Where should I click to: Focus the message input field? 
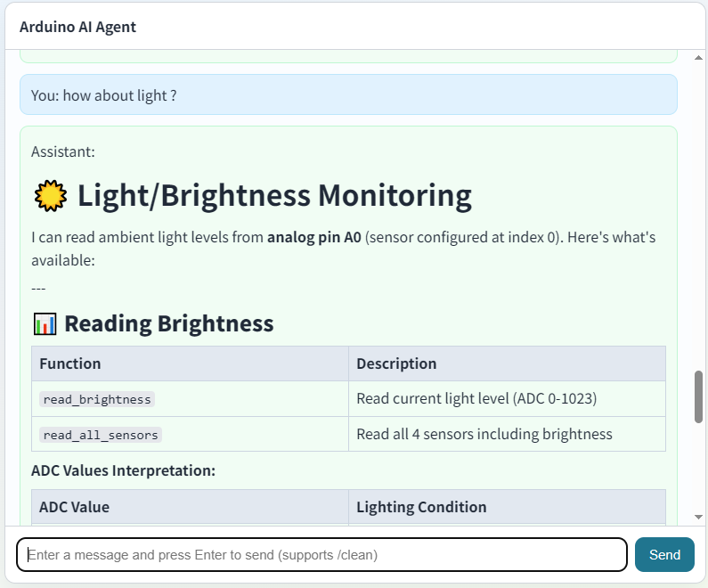tap(322, 554)
